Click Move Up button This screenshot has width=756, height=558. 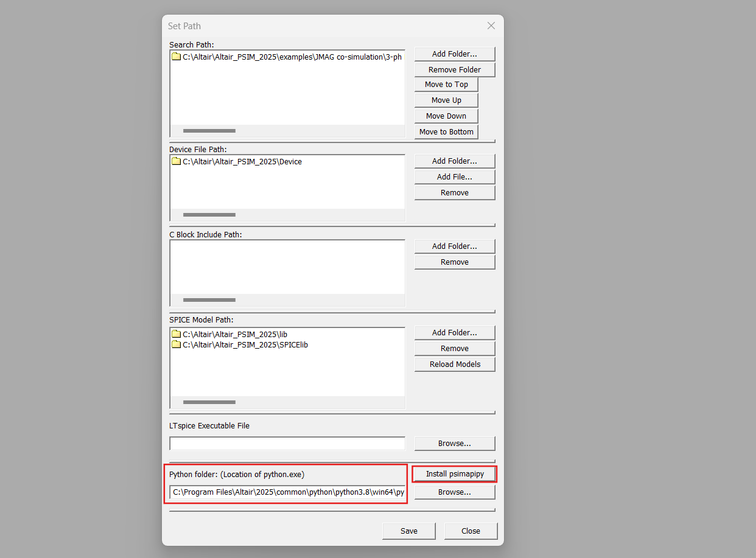coord(446,100)
